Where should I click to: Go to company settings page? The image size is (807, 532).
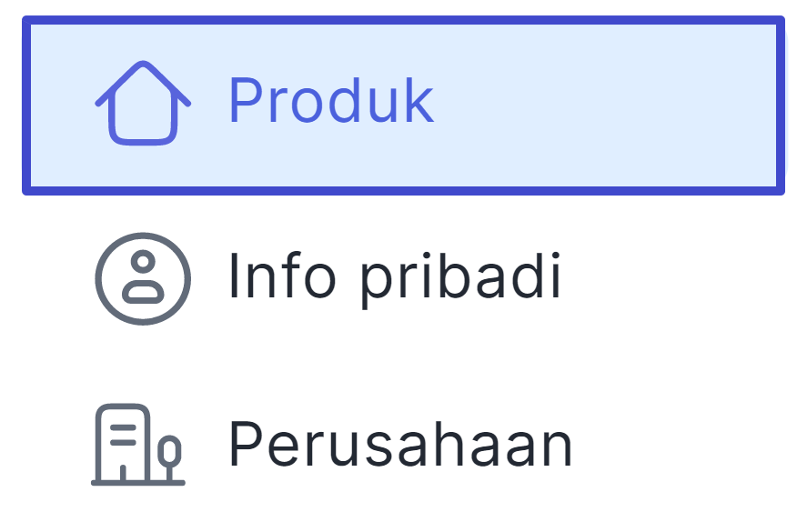pyautogui.click(x=404, y=445)
